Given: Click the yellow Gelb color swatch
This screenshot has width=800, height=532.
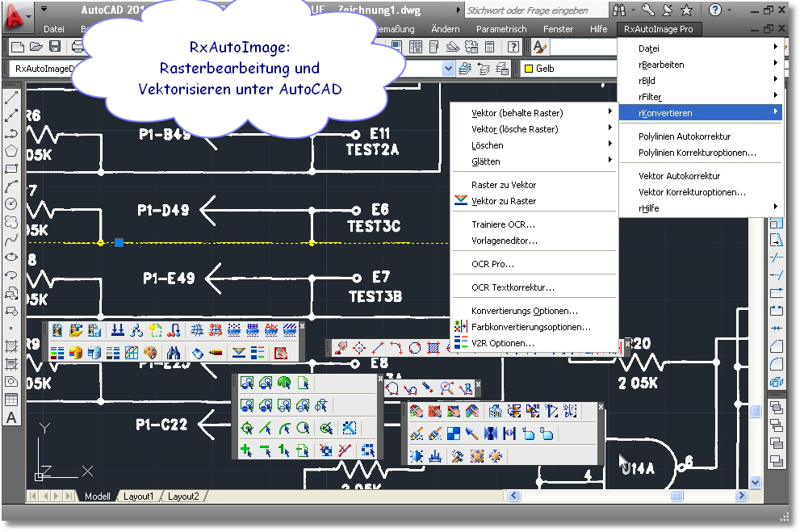Looking at the screenshot, I should (529, 69).
